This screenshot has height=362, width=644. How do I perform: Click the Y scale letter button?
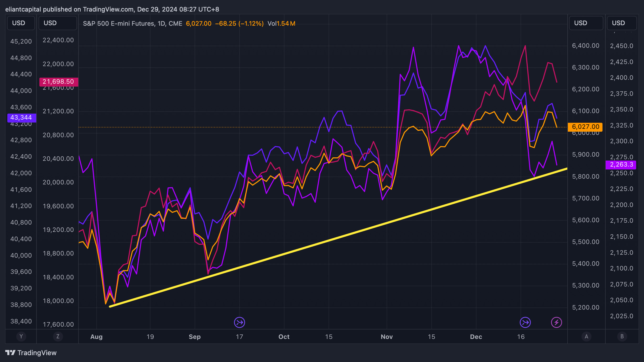click(21, 336)
